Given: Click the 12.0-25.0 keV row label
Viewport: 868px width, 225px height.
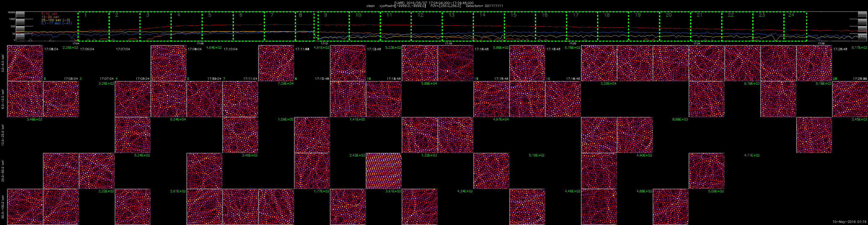Looking at the screenshot, I should [x=3, y=135].
